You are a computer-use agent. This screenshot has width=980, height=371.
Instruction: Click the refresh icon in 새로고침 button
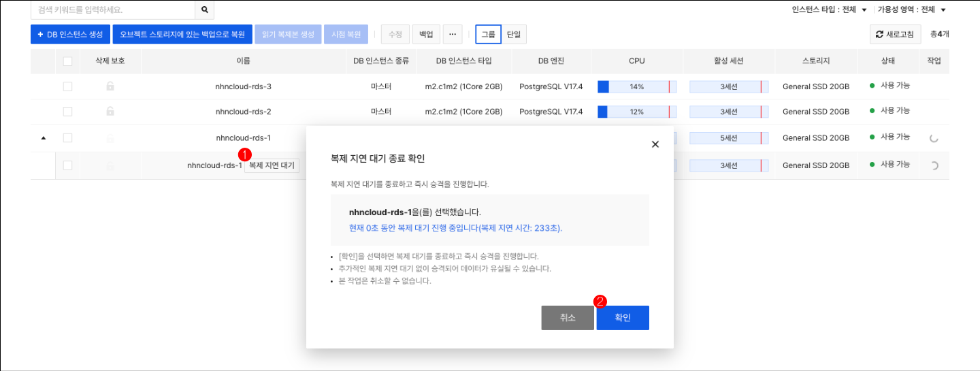(879, 34)
